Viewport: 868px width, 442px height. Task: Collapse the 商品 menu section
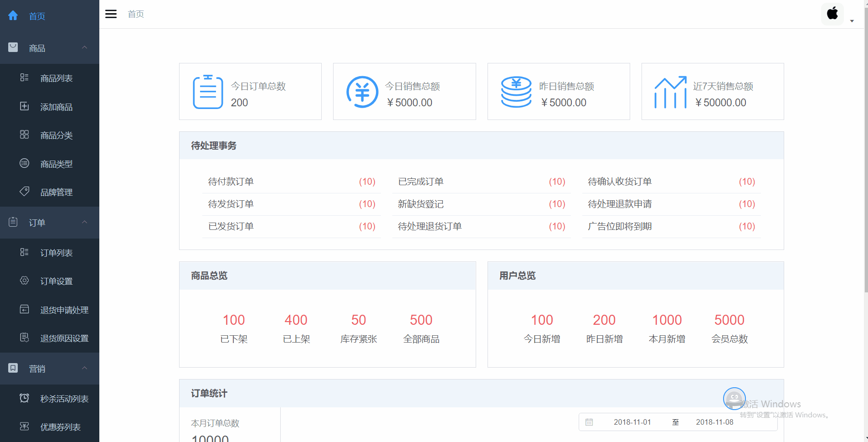pyautogui.click(x=84, y=47)
